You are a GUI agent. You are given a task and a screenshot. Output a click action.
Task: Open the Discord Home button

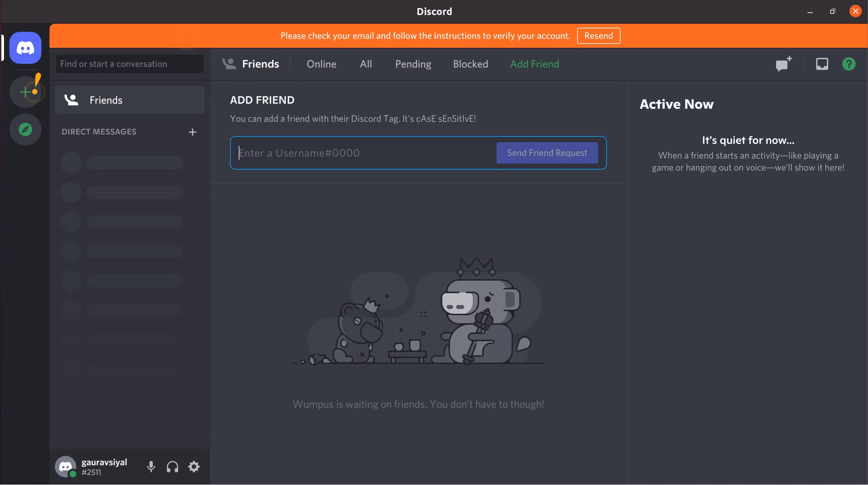pyautogui.click(x=25, y=48)
